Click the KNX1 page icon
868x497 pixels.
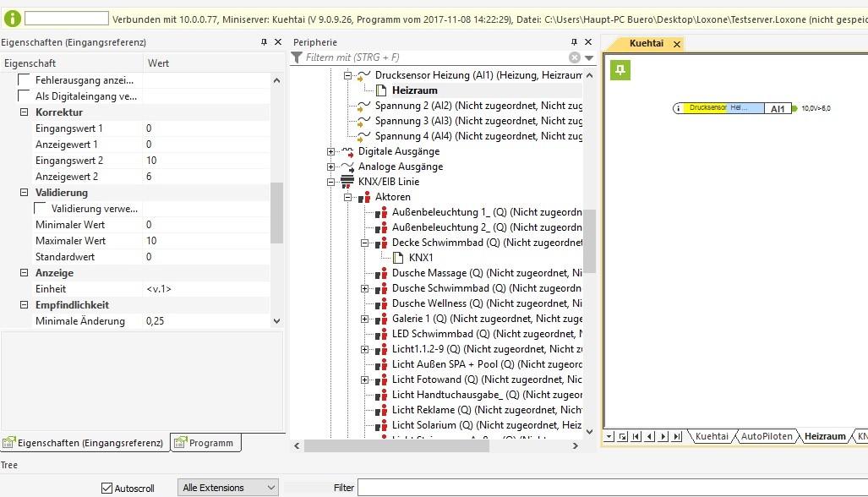[x=398, y=258]
